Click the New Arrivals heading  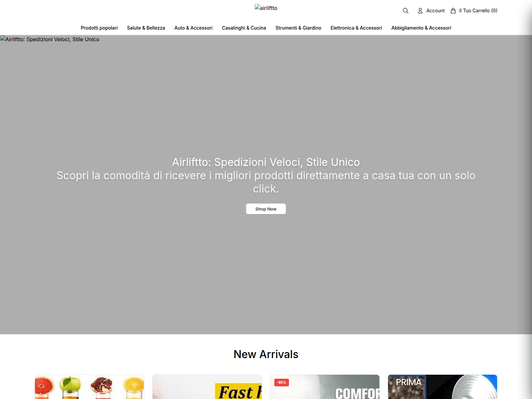[266, 354]
